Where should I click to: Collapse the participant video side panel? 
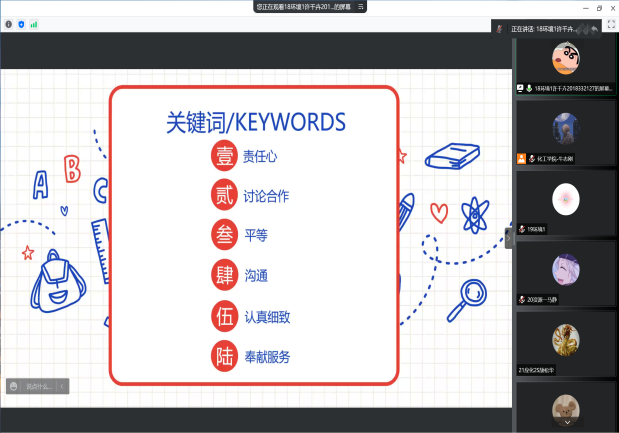(508, 239)
